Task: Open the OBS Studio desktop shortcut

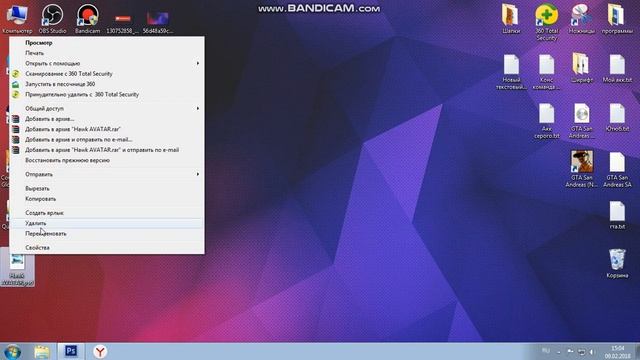Action: 52,19
